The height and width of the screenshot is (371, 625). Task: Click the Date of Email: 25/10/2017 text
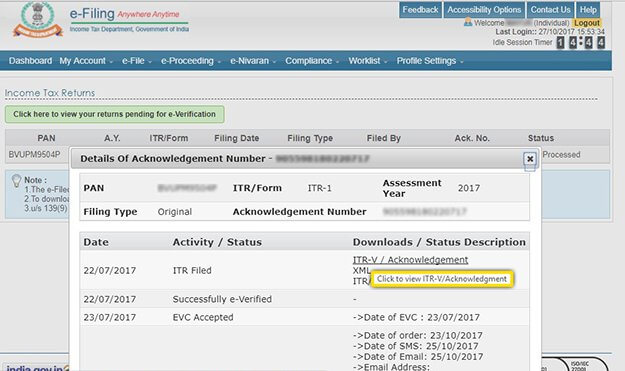(x=418, y=357)
